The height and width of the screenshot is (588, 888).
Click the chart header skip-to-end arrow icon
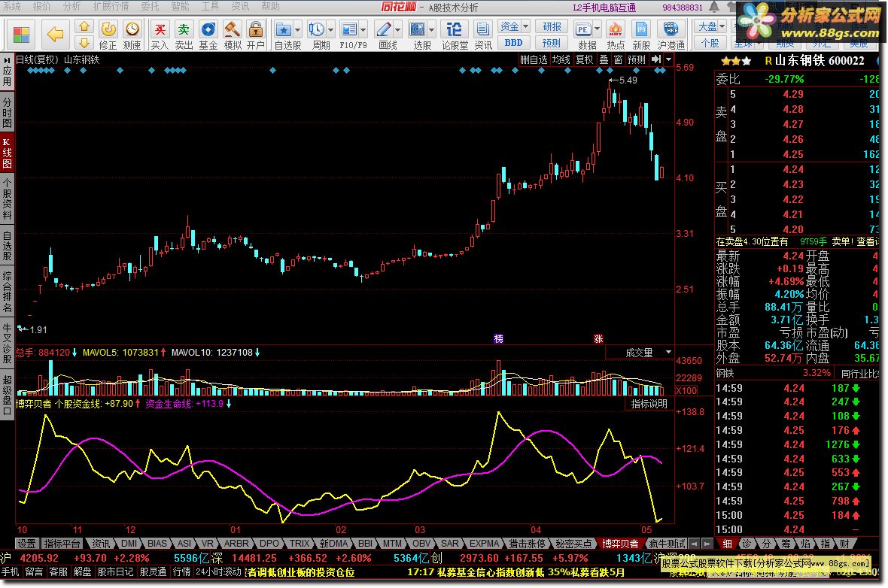tap(655, 59)
